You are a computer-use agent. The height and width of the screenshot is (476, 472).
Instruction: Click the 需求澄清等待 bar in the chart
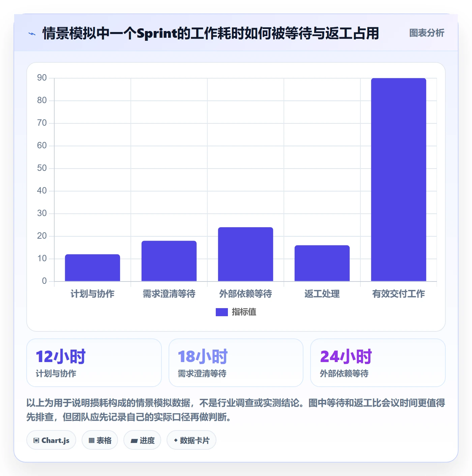169,261
